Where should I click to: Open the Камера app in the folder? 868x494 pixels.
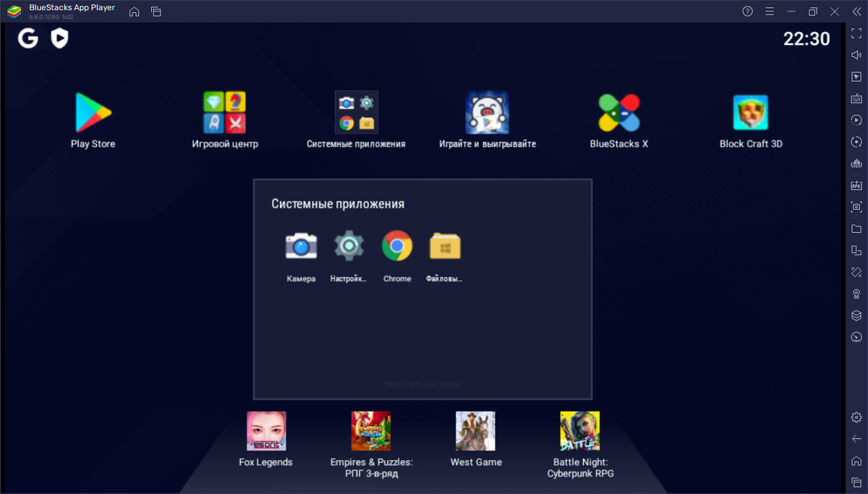pyautogui.click(x=301, y=247)
